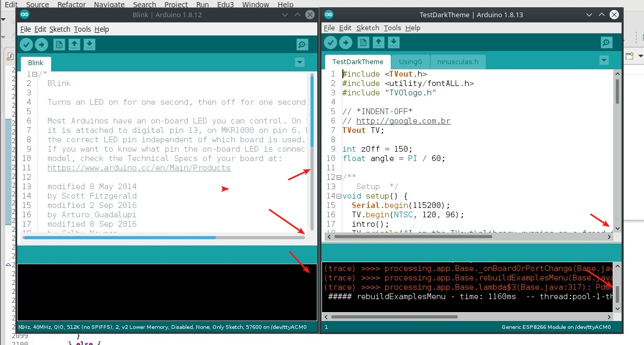Image resolution: width=644 pixels, height=345 pixels.
Task: Open the tab list dropdown in the TestDarkTheme window
Action: point(604,60)
